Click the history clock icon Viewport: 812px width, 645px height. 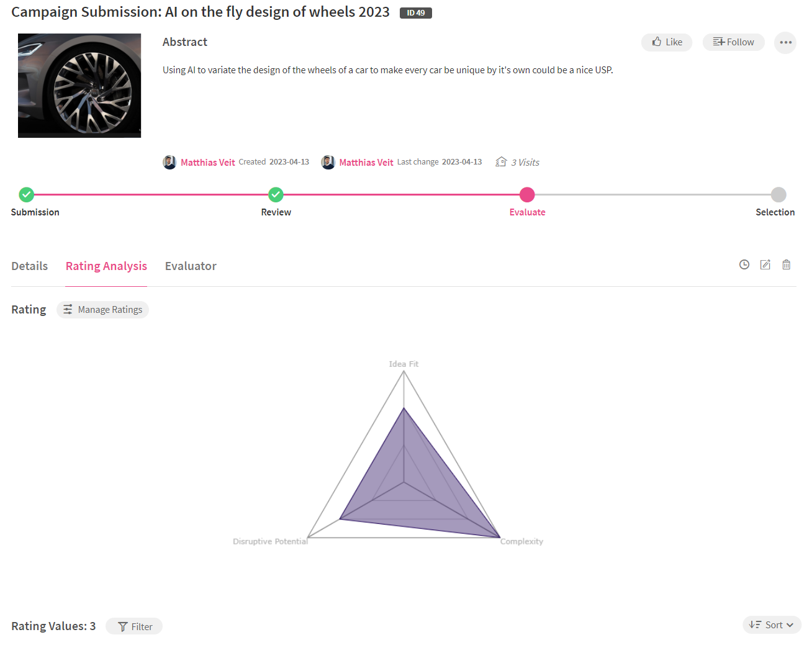[744, 264]
